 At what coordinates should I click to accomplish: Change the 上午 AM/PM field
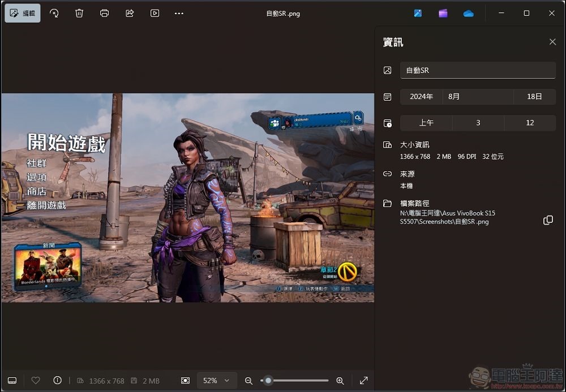[426, 123]
